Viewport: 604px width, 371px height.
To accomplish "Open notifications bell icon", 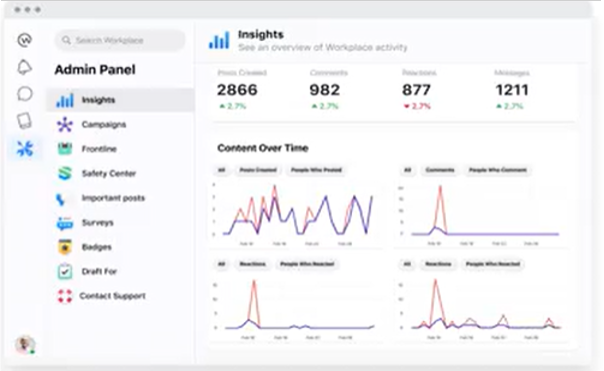I will (x=25, y=67).
